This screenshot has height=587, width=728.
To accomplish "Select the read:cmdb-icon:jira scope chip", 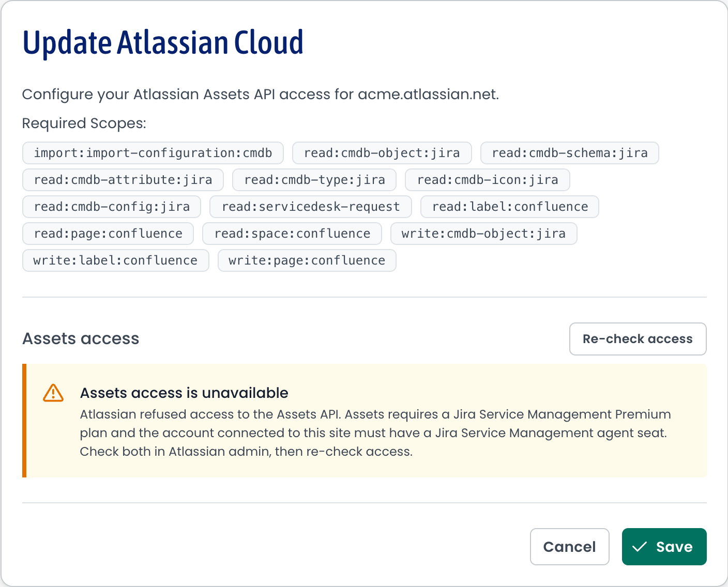I will click(x=488, y=180).
